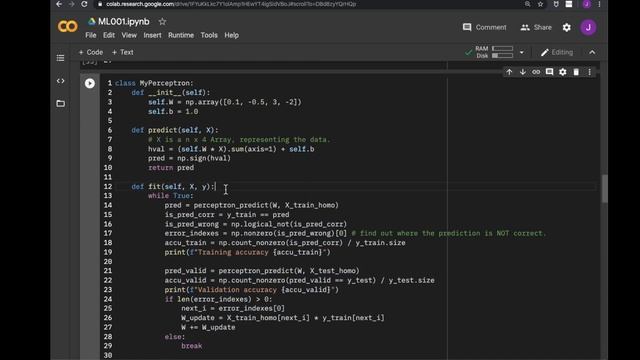The image size is (640, 360).
Task: Open the cell's more actions menu
Action: click(589, 72)
